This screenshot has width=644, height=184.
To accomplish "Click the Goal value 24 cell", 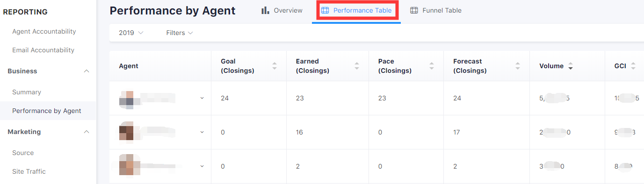I will pos(224,98).
